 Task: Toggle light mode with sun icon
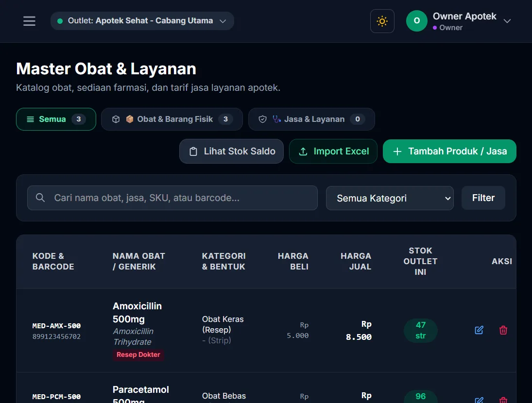pos(382,21)
